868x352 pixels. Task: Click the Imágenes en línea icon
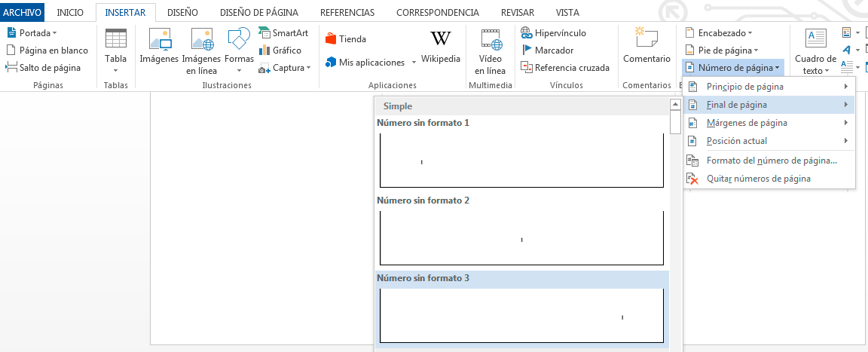click(201, 41)
